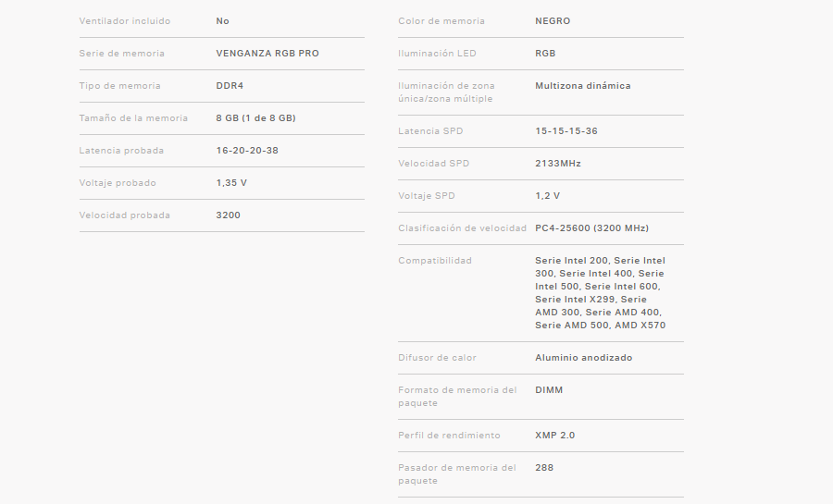Click the "DDR4" memory type value
833x504 pixels.
coord(230,85)
